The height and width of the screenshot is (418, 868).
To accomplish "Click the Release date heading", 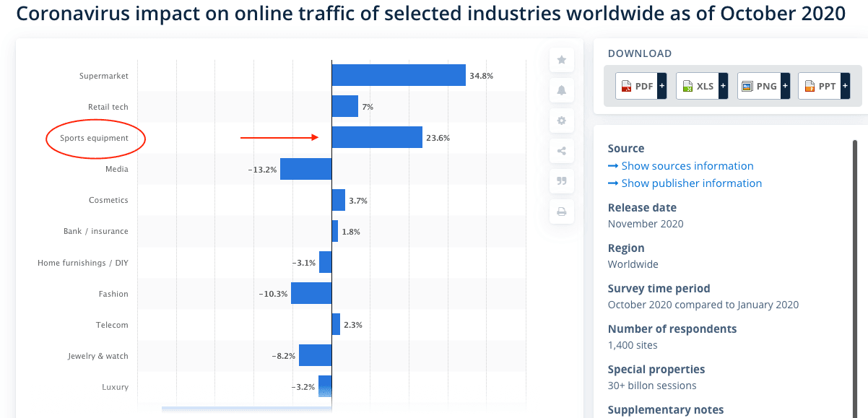I will point(642,207).
